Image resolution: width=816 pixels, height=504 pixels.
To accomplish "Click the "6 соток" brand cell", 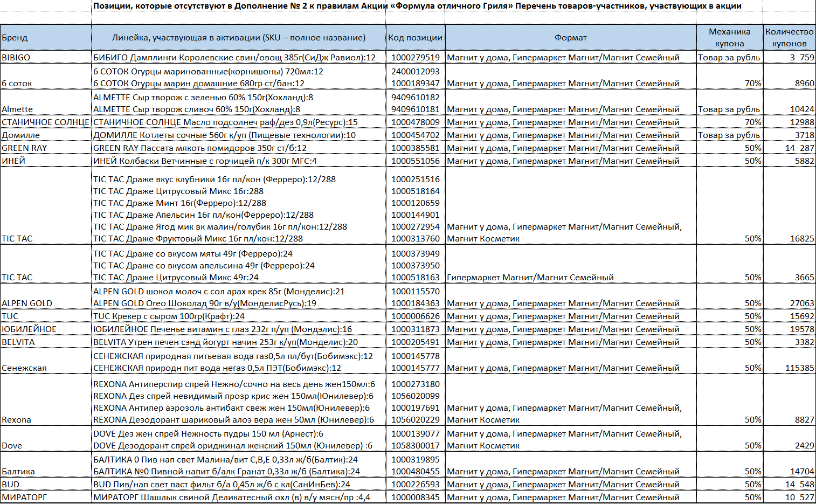I will 46,77.
